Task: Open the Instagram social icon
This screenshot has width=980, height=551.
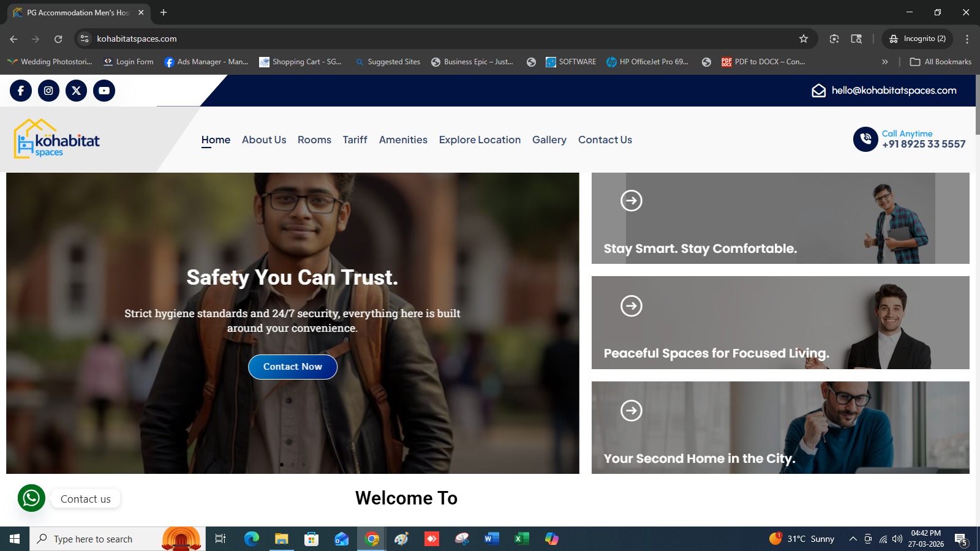Action: (48, 91)
